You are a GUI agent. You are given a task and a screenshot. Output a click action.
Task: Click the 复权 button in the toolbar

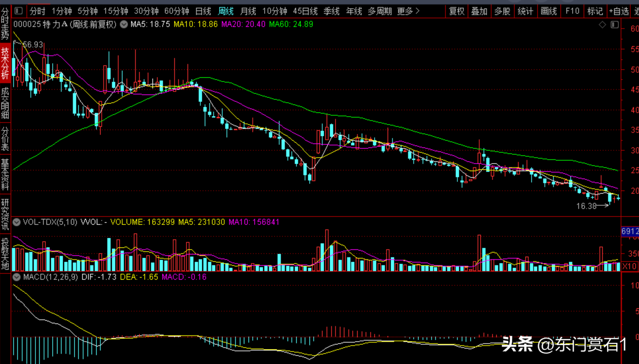click(x=457, y=11)
